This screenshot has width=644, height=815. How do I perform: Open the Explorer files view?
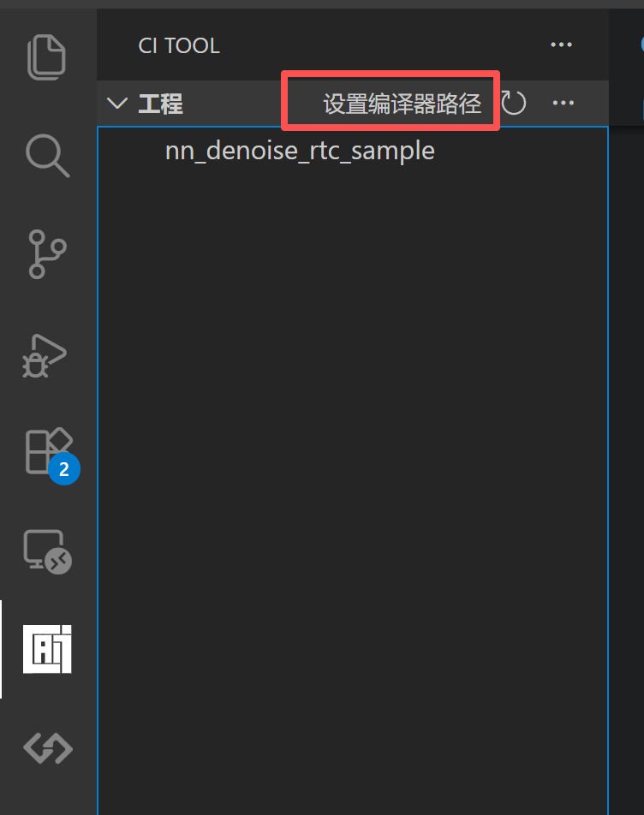point(47,57)
